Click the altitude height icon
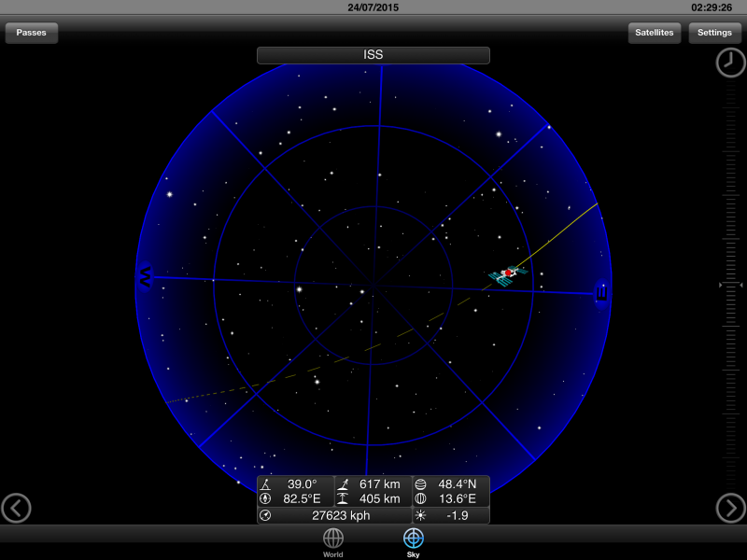The width and height of the screenshot is (747, 560). coord(343,498)
